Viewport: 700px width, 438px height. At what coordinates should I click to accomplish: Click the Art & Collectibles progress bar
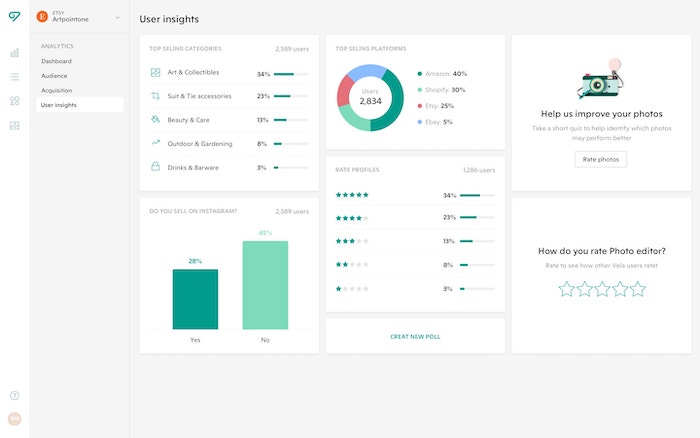tap(291, 74)
